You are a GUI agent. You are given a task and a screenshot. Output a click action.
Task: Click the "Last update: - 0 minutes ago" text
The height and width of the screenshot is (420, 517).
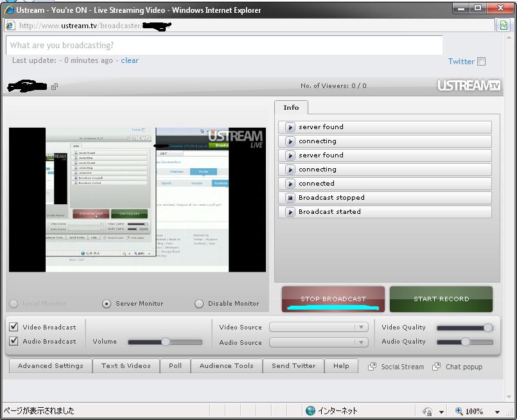(62, 60)
